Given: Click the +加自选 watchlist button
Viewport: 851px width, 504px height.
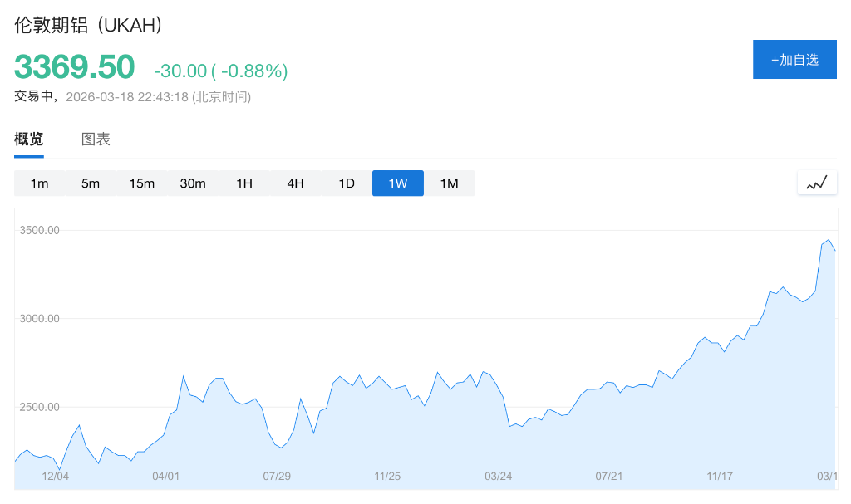Looking at the screenshot, I should tap(794, 59).
